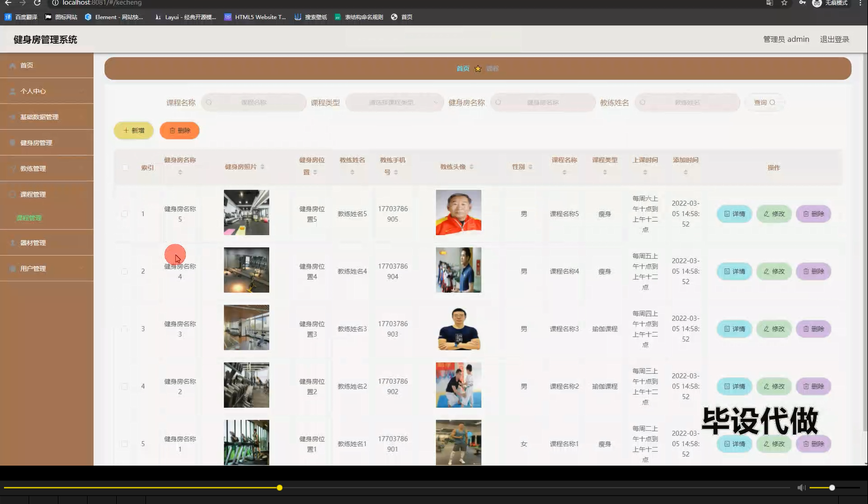Check the checkbox for row 1

[x=124, y=214]
